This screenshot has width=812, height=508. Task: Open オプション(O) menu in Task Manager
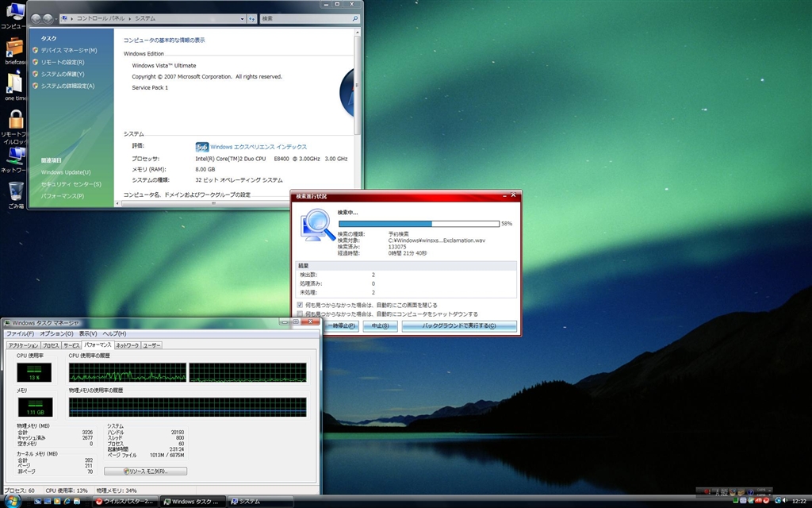coord(56,334)
